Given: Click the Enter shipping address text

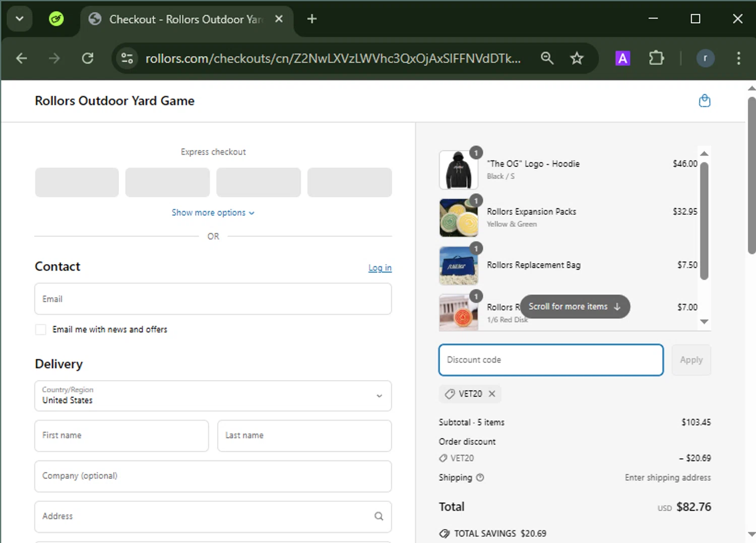Looking at the screenshot, I should coord(668,477).
